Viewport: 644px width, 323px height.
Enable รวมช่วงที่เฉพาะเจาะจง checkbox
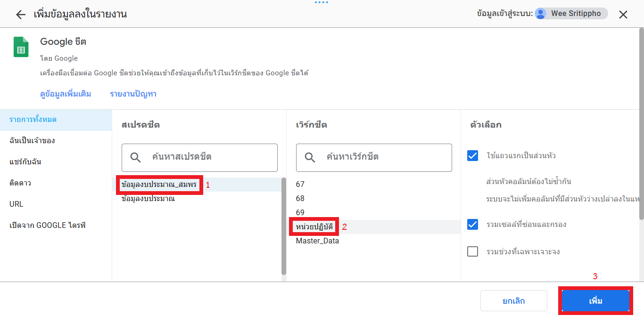[x=472, y=251]
